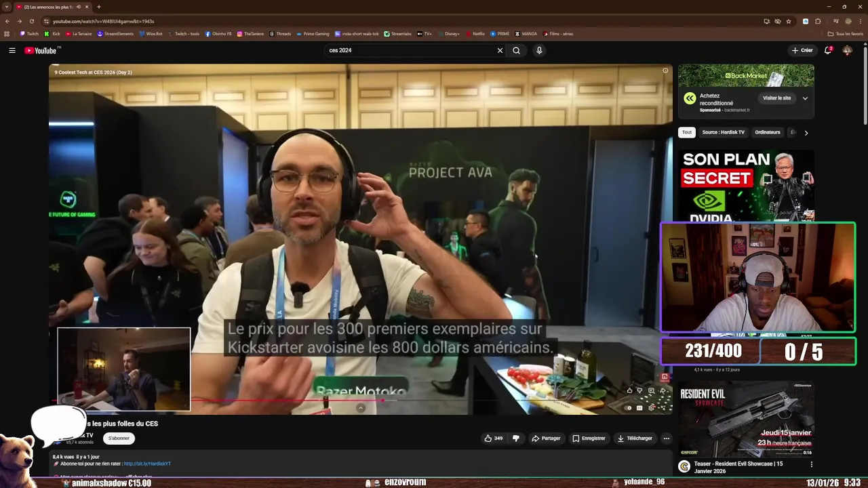
Task: Go back in the browser
Action: 7,21
